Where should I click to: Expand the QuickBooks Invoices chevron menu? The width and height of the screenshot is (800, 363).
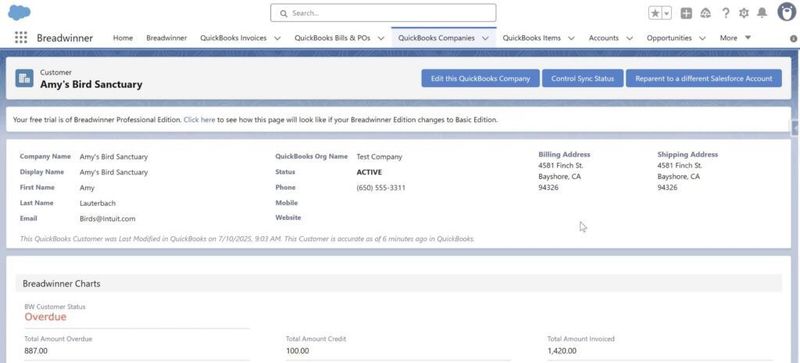pos(277,38)
